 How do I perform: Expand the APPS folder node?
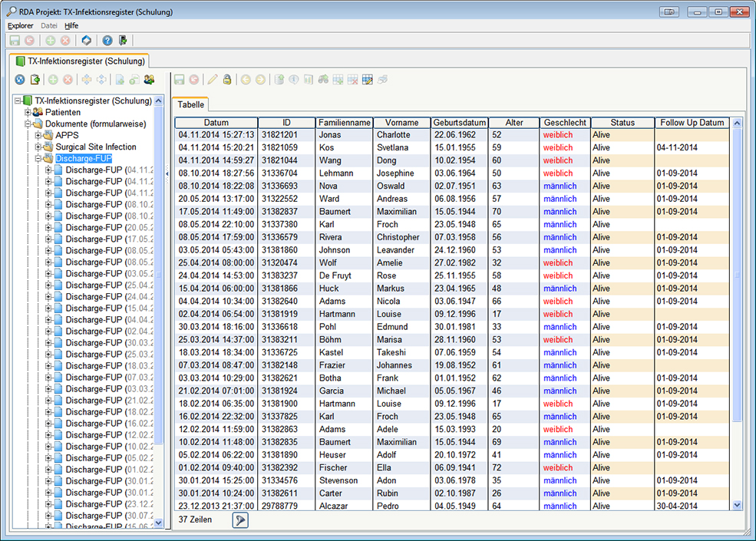click(x=38, y=135)
